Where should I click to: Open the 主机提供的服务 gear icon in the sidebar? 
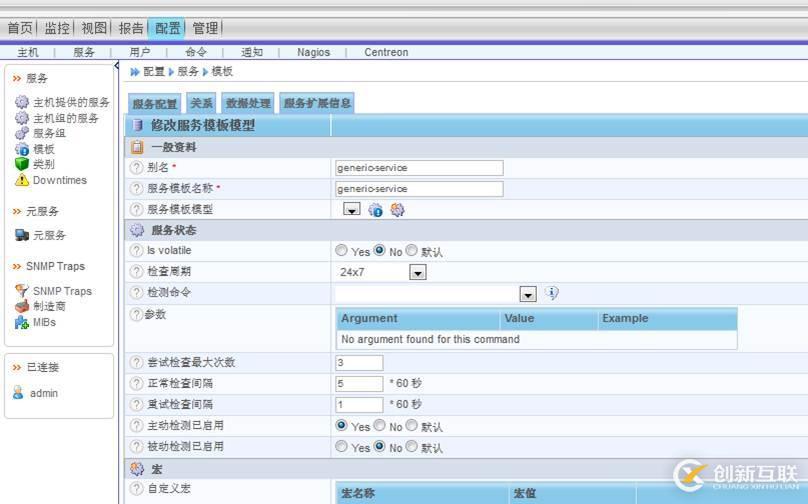click(22, 102)
